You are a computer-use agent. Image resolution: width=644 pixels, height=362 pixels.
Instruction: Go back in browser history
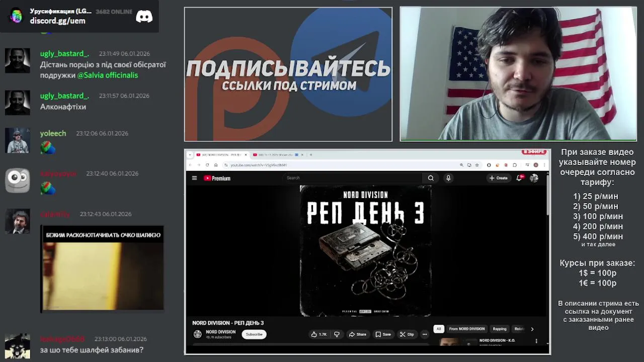(190, 165)
